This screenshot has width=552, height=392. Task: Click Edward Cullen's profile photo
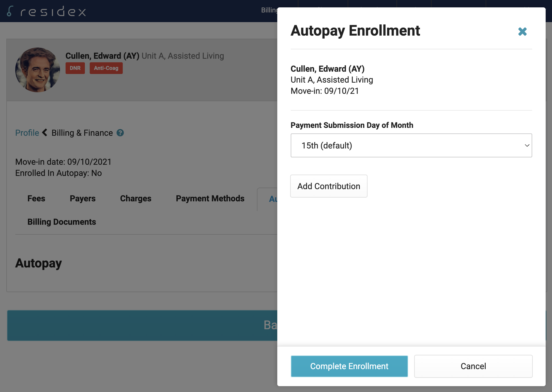click(x=38, y=70)
